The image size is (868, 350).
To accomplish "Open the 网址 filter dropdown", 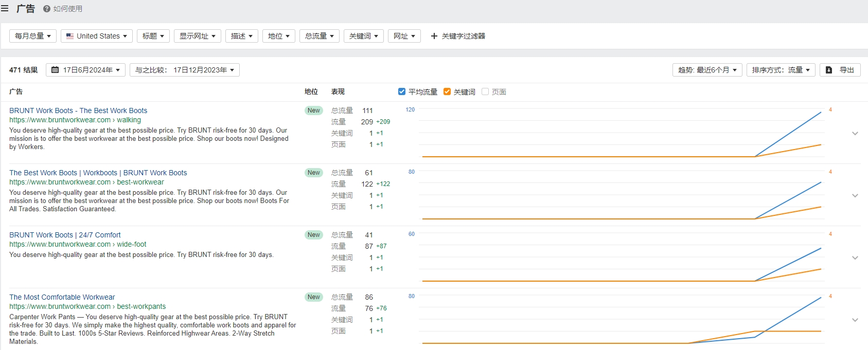I will (404, 36).
